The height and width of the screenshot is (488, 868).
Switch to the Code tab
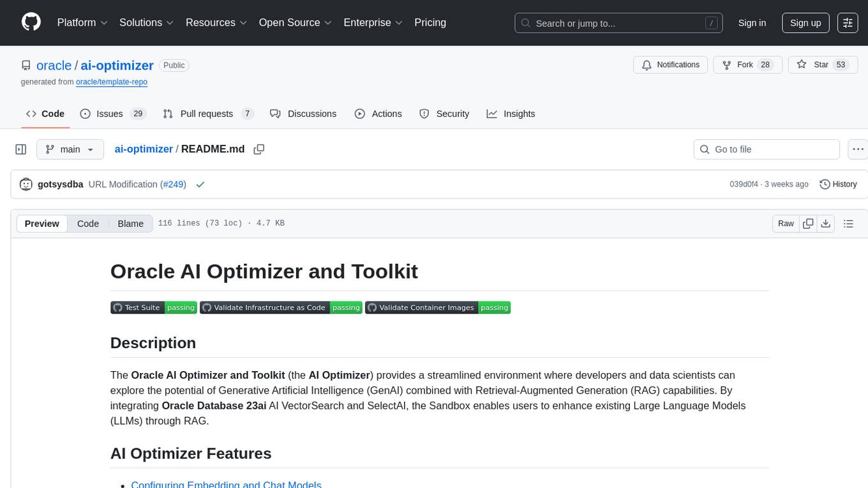(45, 114)
